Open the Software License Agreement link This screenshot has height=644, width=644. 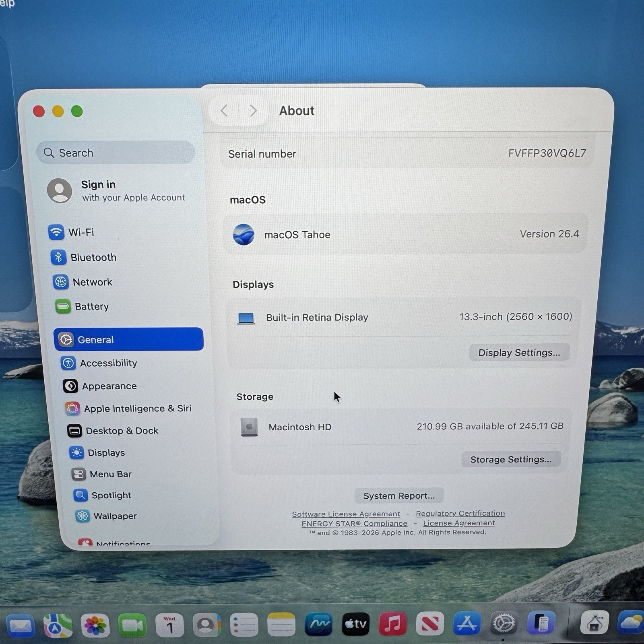(346, 514)
